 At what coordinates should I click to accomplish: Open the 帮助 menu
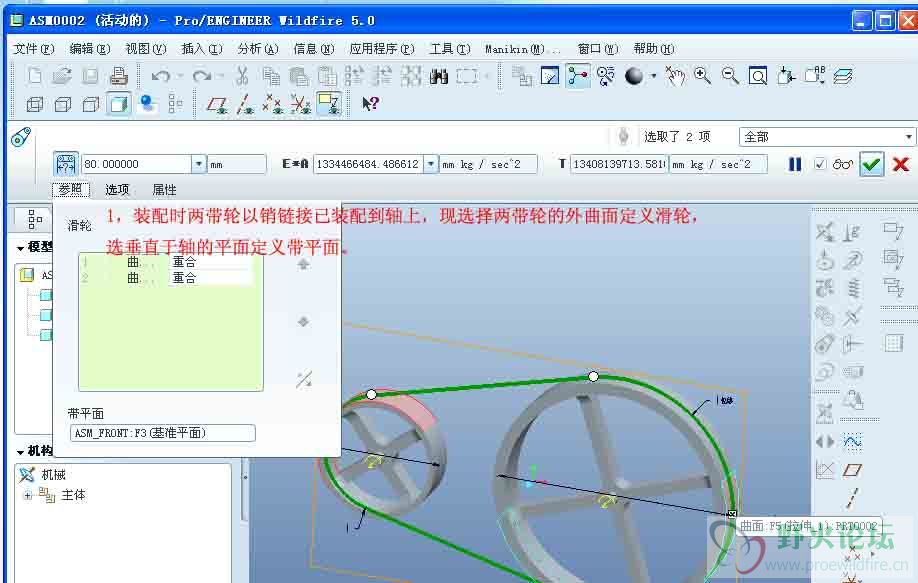654,49
